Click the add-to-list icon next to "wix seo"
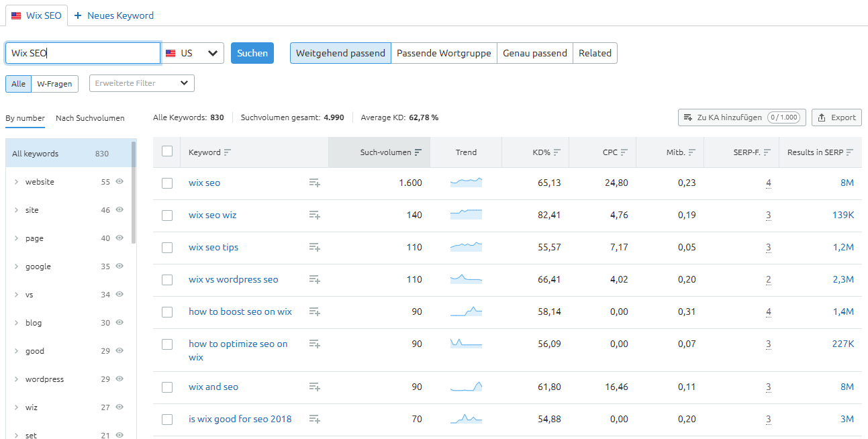 pos(314,183)
